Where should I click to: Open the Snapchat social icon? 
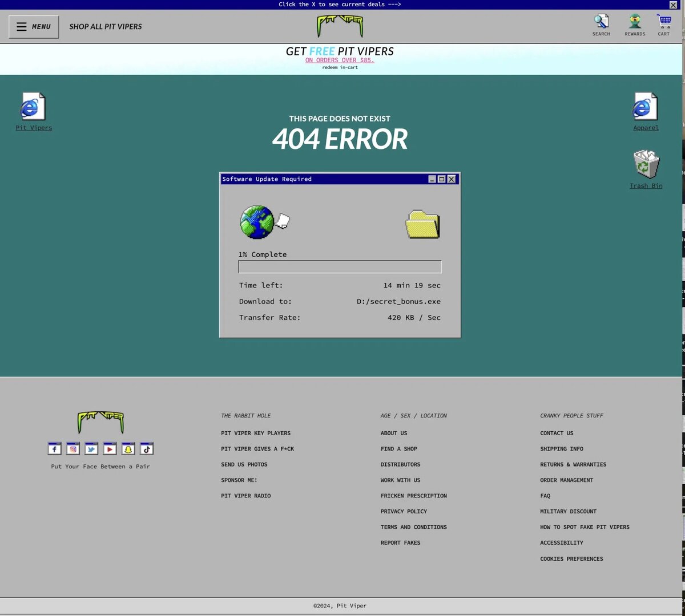coord(128,449)
